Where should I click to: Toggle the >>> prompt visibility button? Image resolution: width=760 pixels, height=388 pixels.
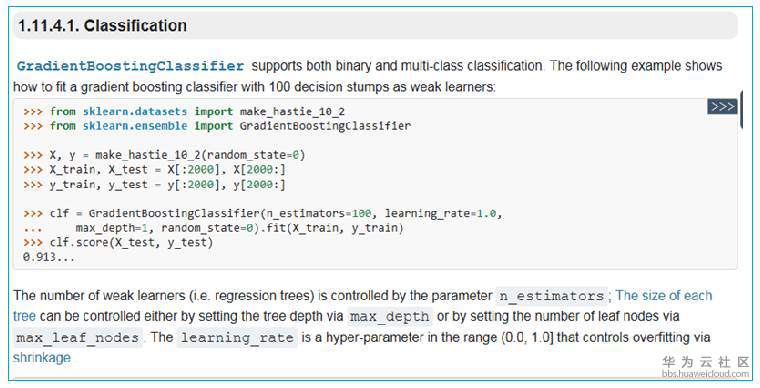point(722,107)
